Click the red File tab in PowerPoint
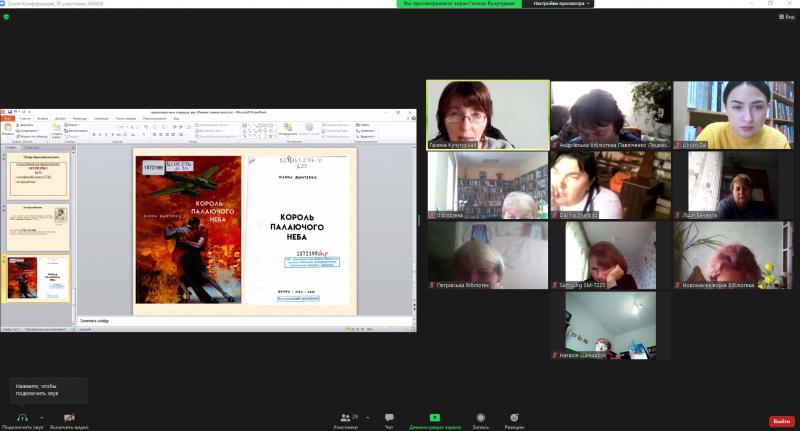The image size is (800, 431). [8, 118]
